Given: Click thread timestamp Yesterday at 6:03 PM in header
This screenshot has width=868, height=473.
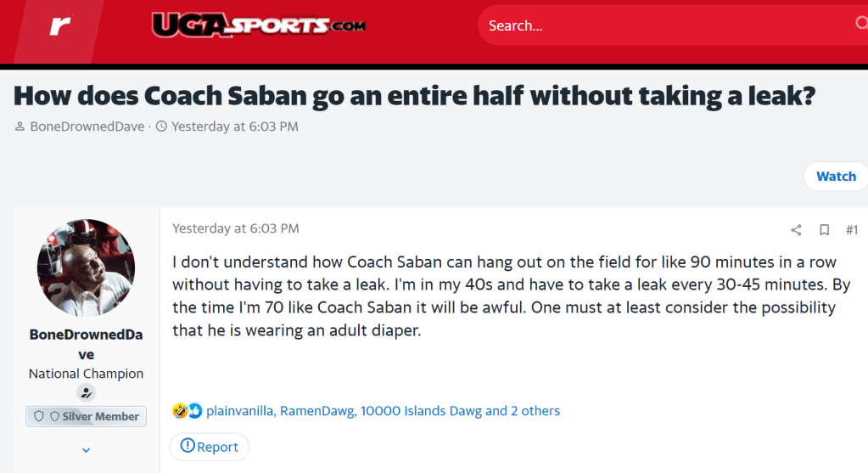Looking at the screenshot, I should 234,127.
